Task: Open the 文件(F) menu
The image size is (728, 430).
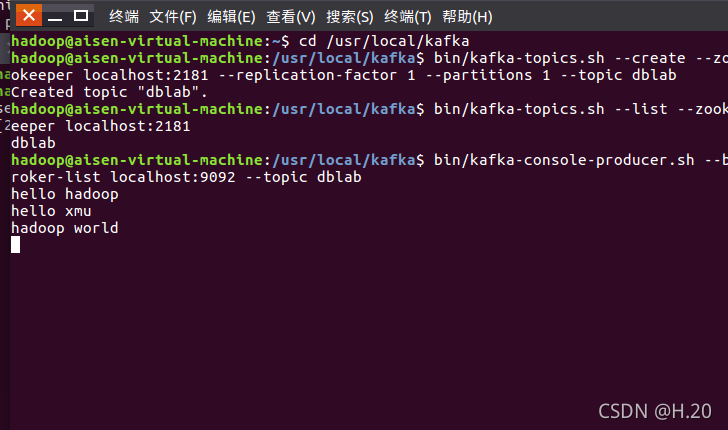Action: [173, 17]
